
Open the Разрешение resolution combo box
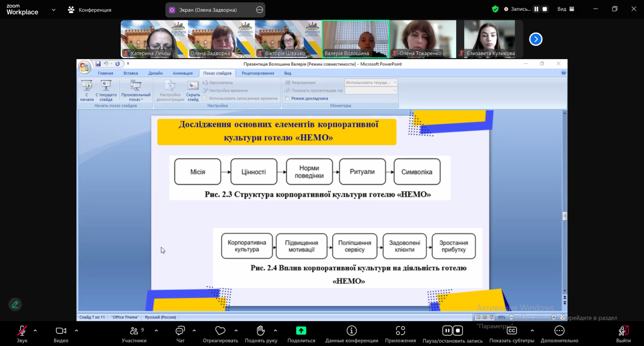click(x=371, y=83)
